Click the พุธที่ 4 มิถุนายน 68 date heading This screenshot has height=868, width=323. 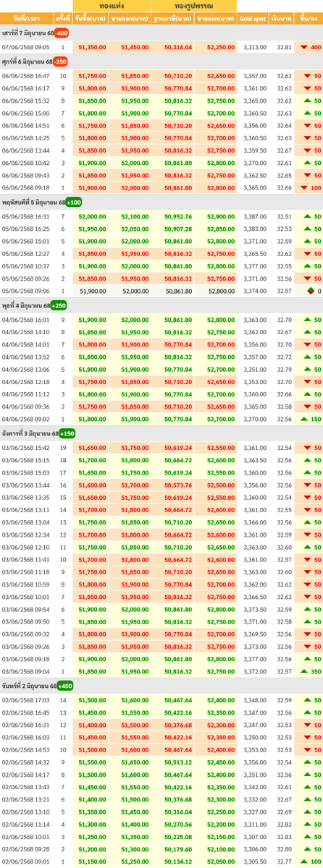coord(25,305)
